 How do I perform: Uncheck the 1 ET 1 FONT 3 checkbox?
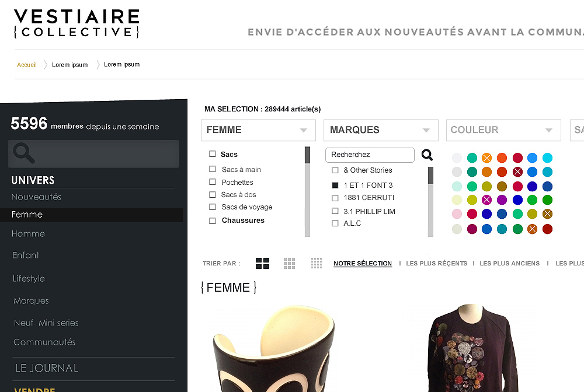pyautogui.click(x=335, y=185)
